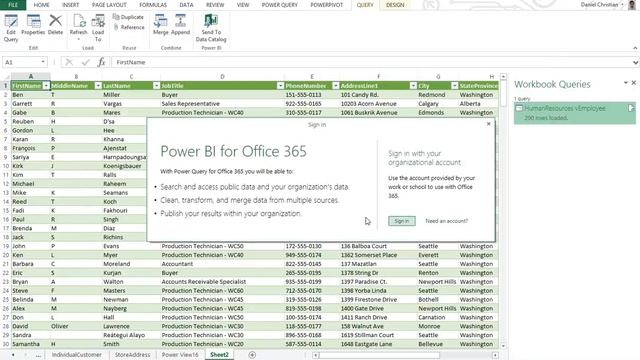Open AddressLine1 column filter dropdown

pos(413,86)
